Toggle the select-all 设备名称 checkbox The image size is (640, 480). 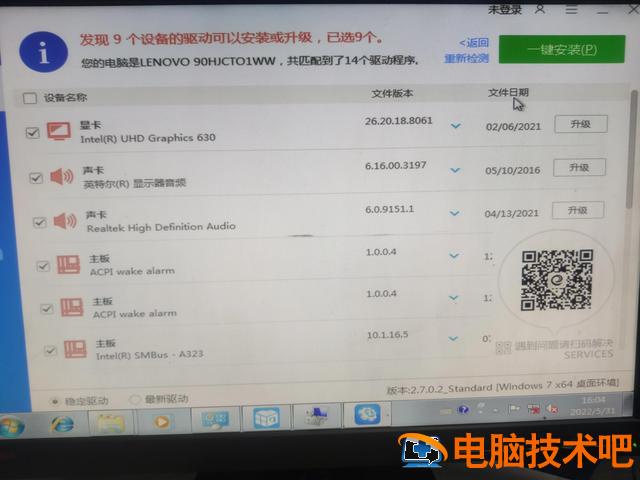pyautogui.click(x=29, y=98)
